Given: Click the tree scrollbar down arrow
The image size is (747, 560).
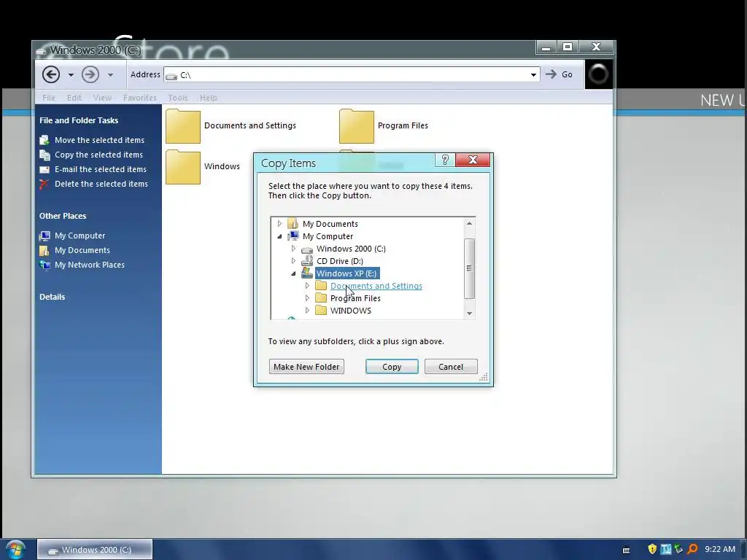Looking at the screenshot, I should click(x=469, y=313).
